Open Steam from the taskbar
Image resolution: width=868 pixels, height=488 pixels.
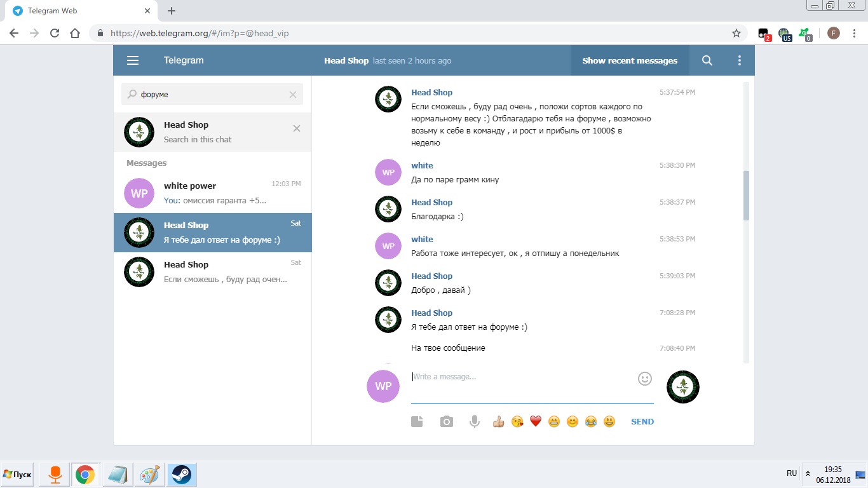pyautogui.click(x=182, y=474)
